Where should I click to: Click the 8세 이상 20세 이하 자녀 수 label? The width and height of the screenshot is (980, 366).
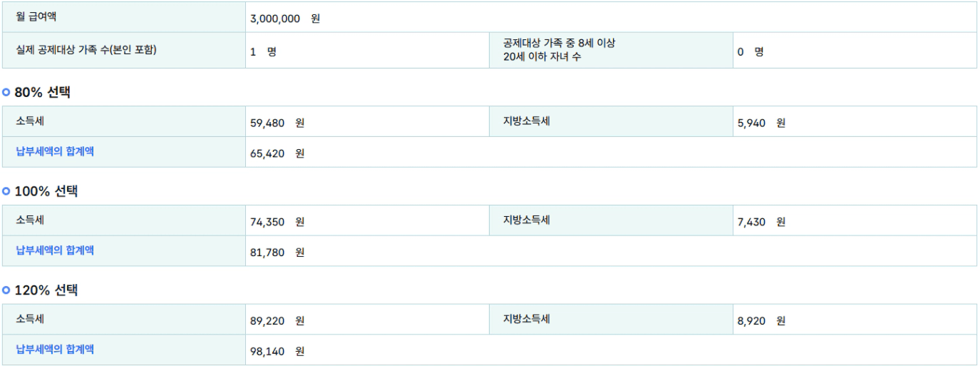point(559,50)
